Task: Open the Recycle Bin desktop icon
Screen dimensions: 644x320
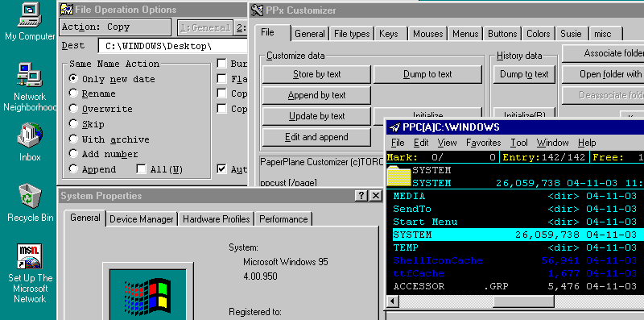Action: click(30, 202)
